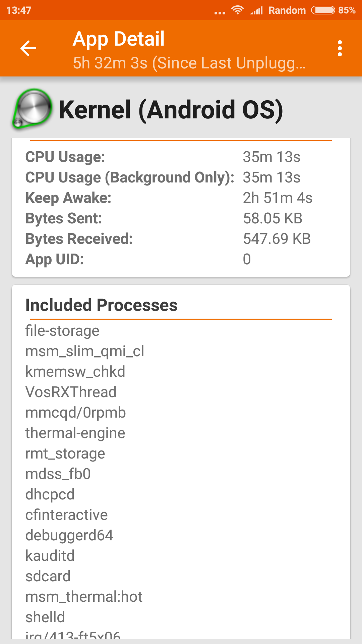Tap the msm_thermal:hot process
This screenshot has width=362, height=644.
[84, 597]
